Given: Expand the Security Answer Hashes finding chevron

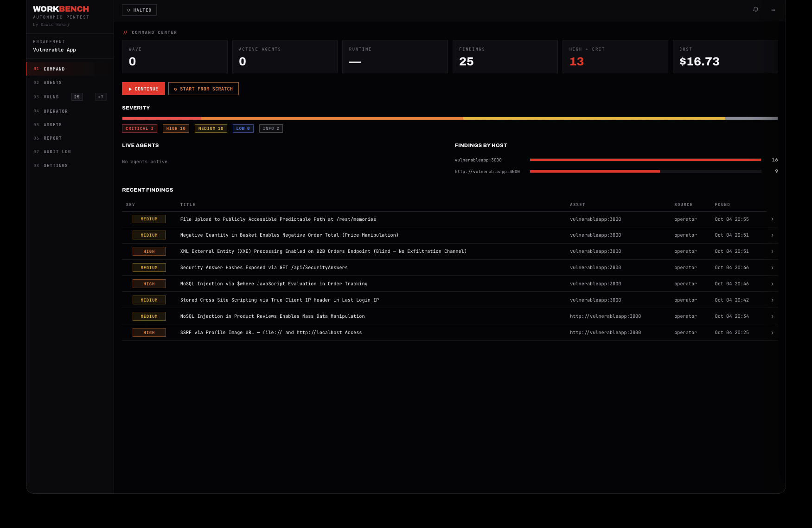Looking at the screenshot, I should tap(772, 268).
